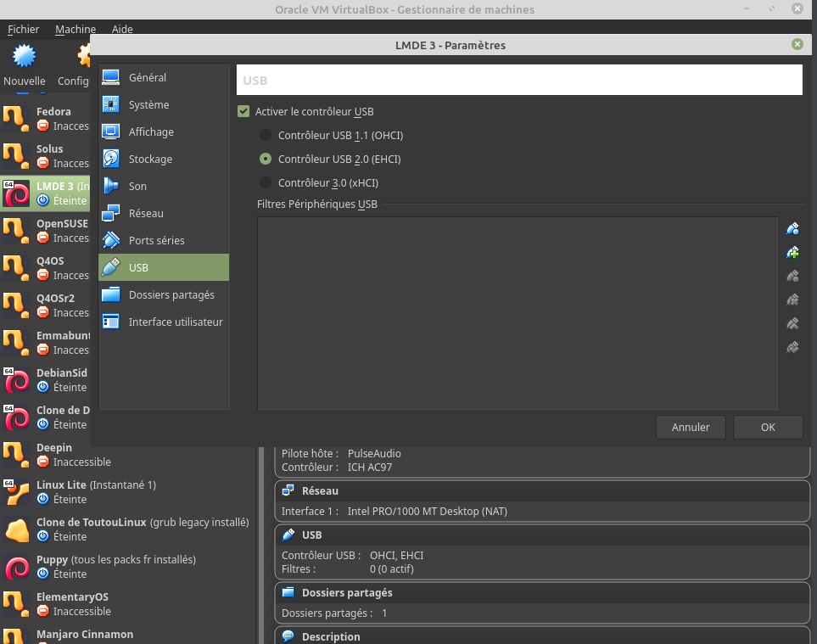Click the 'PulseAudio' host driver value
The image size is (817, 644).
374,453
